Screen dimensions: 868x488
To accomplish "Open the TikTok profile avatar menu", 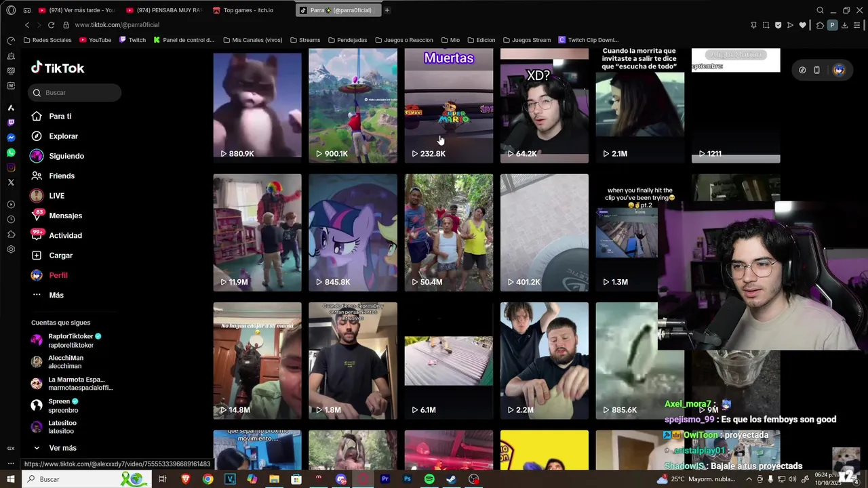I will tap(839, 70).
